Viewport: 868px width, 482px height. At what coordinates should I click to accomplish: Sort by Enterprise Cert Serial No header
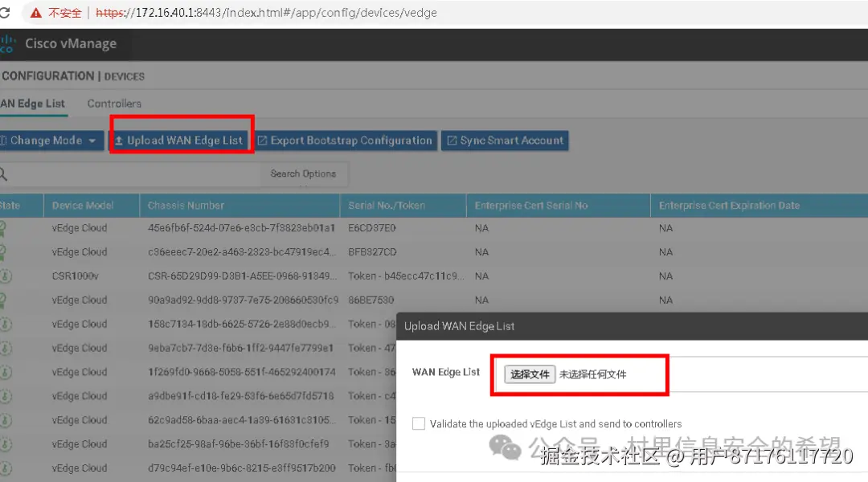coord(531,206)
